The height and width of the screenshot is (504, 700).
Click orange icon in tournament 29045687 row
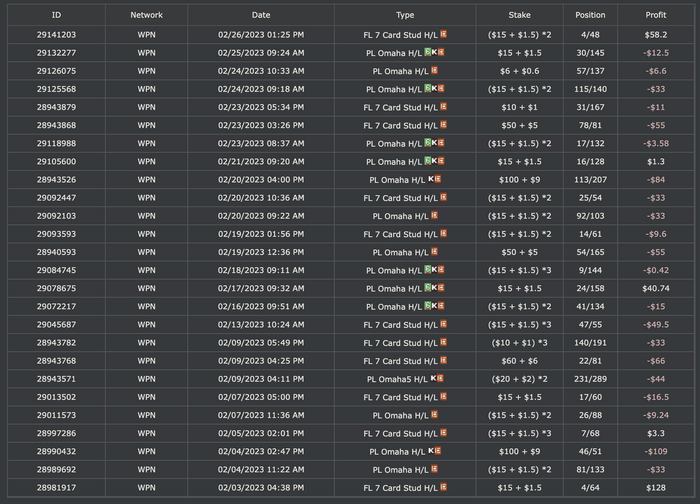coord(443,324)
